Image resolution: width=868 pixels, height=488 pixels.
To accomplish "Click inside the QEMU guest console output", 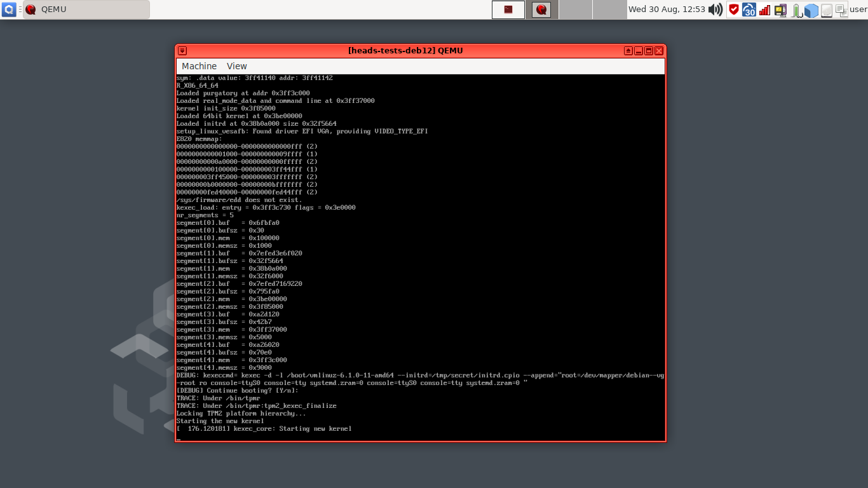I will coord(419,254).
